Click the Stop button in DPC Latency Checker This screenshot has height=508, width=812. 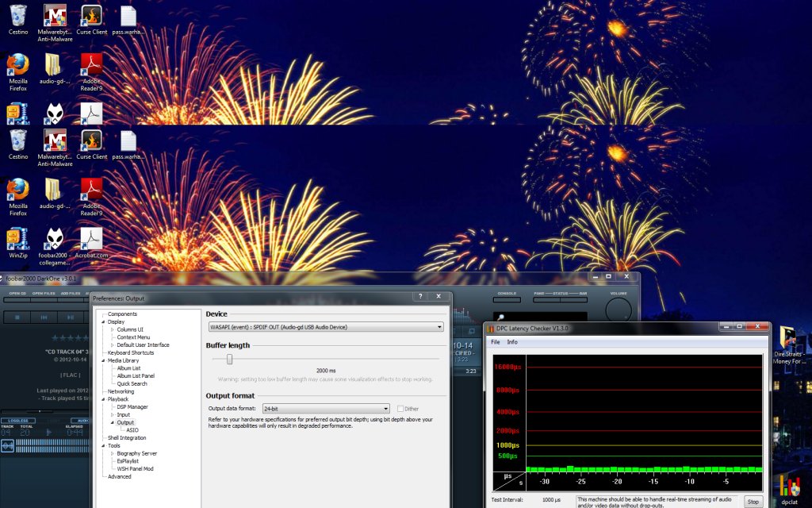pos(753,502)
